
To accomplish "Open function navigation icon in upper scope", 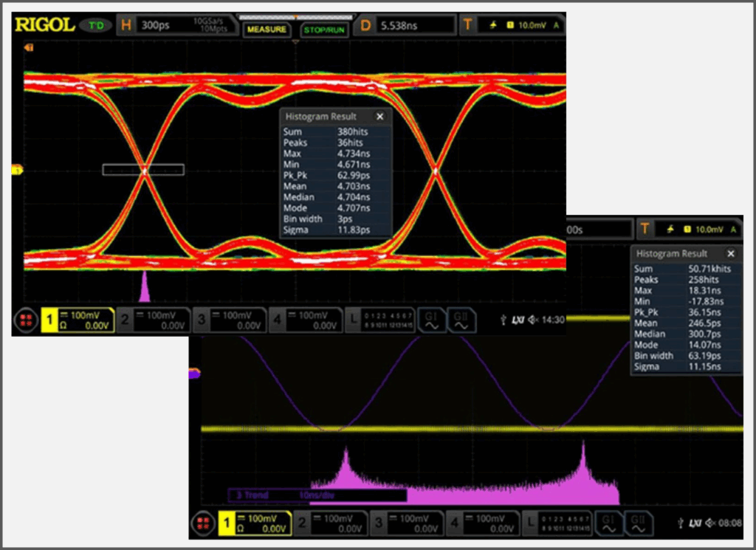I will [x=26, y=320].
